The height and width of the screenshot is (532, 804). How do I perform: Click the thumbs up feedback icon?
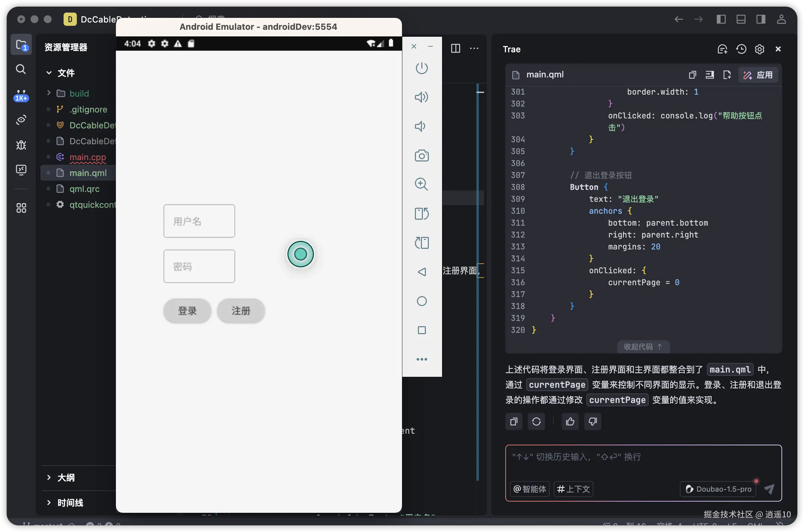pyautogui.click(x=570, y=421)
